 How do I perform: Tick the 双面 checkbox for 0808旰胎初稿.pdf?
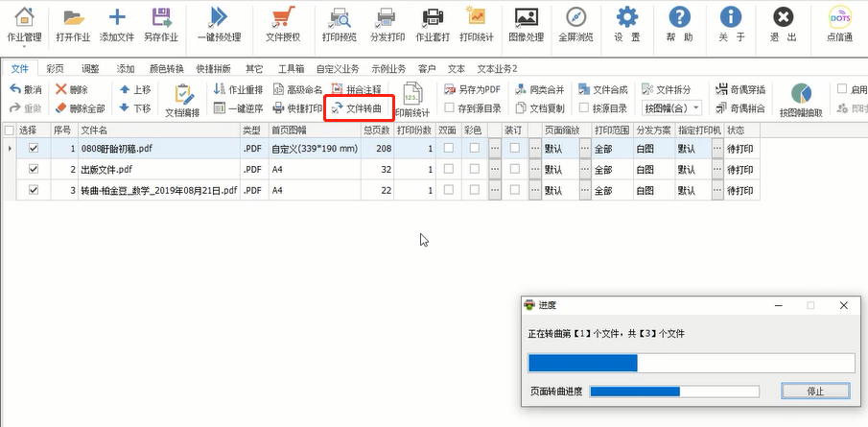(447, 149)
